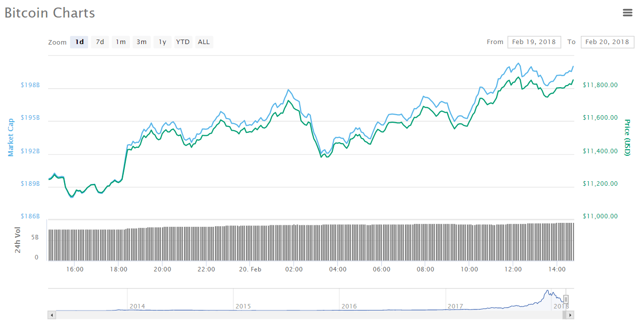The image size is (644, 326).
Task: Click the $11,000.00 price label
Action: [x=600, y=216]
